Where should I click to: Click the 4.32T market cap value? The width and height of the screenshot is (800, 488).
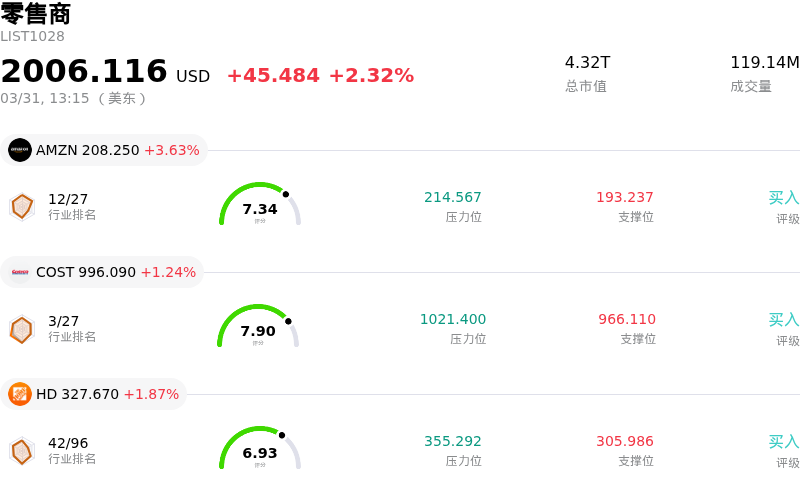coord(587,63)
